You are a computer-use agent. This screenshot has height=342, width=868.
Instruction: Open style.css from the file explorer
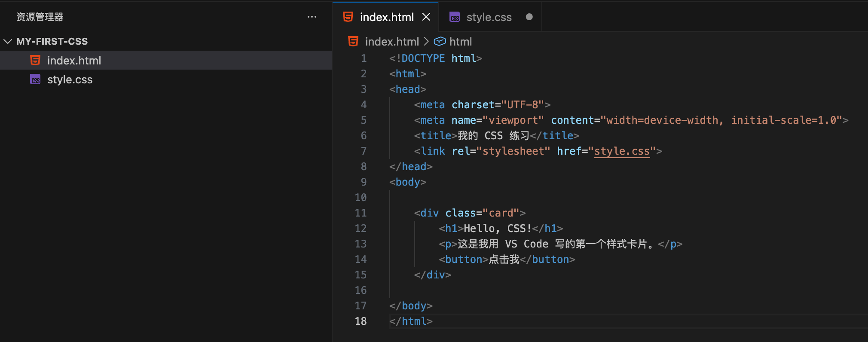pyautogui.click(x=70, y=79)
